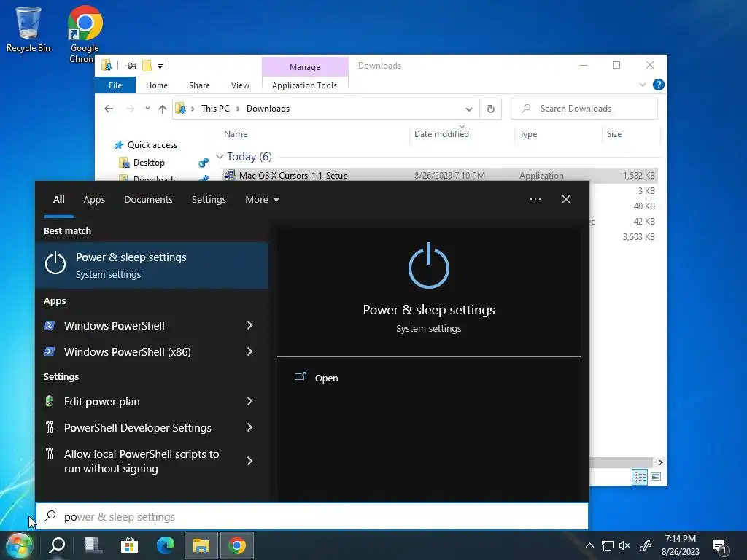Switch to File Explorer on the taskbar

(201, 545)
